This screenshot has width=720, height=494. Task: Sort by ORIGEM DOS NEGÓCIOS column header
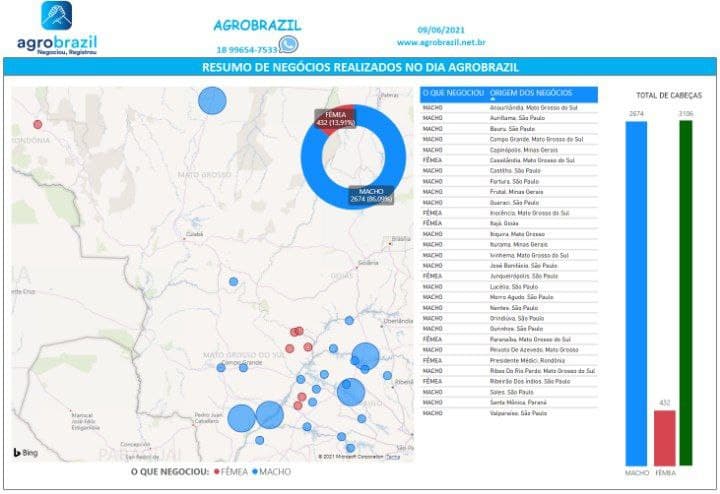531,93
